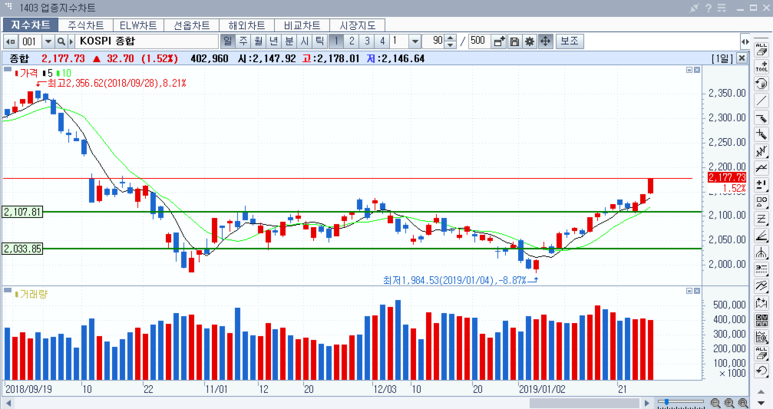Choose interval preset 4 button
The width and height of the screenshot is (773, 409).
(x=382, y=41)
